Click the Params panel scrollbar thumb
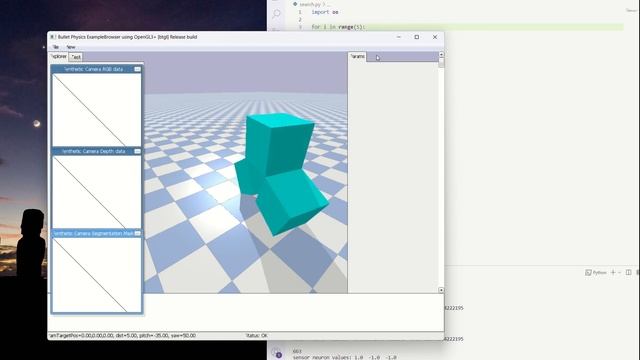 tap(441, 62)
